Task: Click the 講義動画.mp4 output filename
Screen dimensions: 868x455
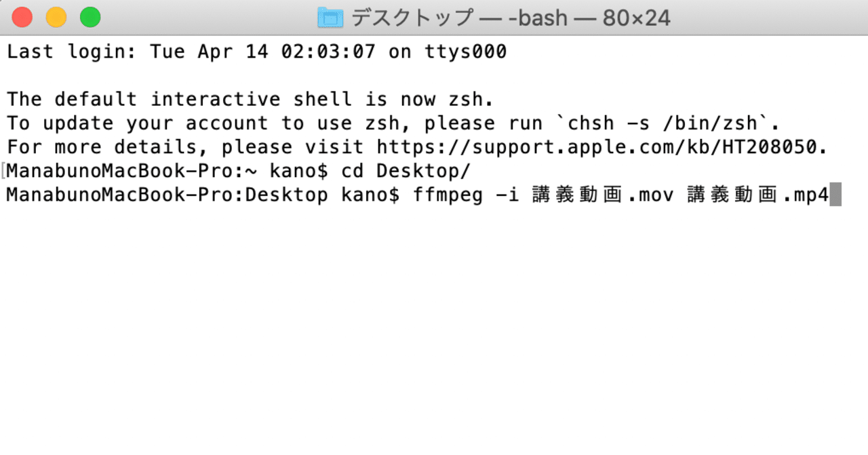Action: coord(758,194)
